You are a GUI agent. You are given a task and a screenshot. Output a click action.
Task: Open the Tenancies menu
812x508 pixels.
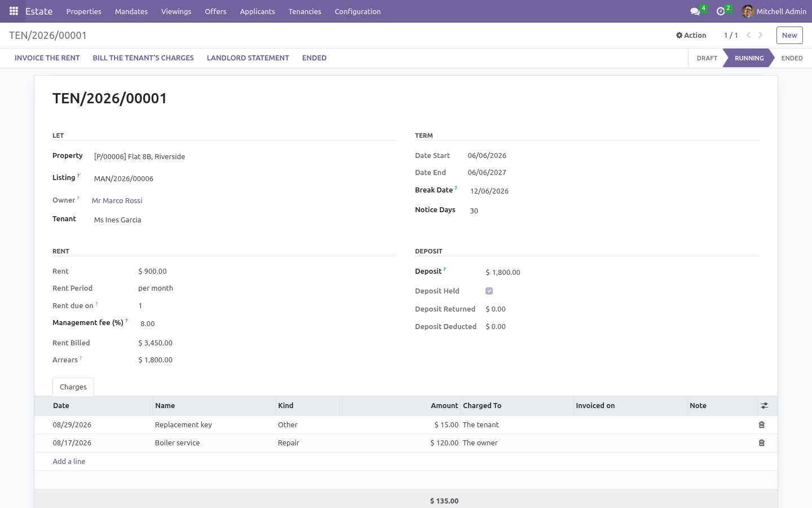[304, 11]
